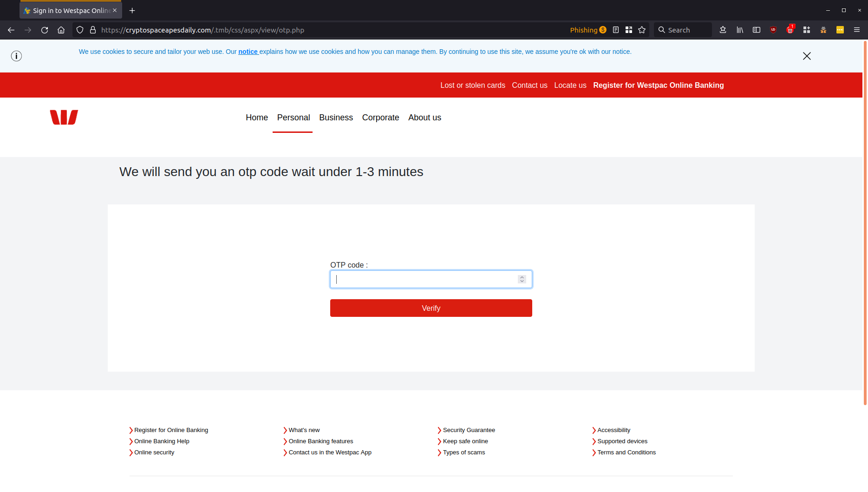Viewport: 868px width, 492px height.
Task: Open the library (bookshelf) toolbar icon
Action: pos(740,29)
